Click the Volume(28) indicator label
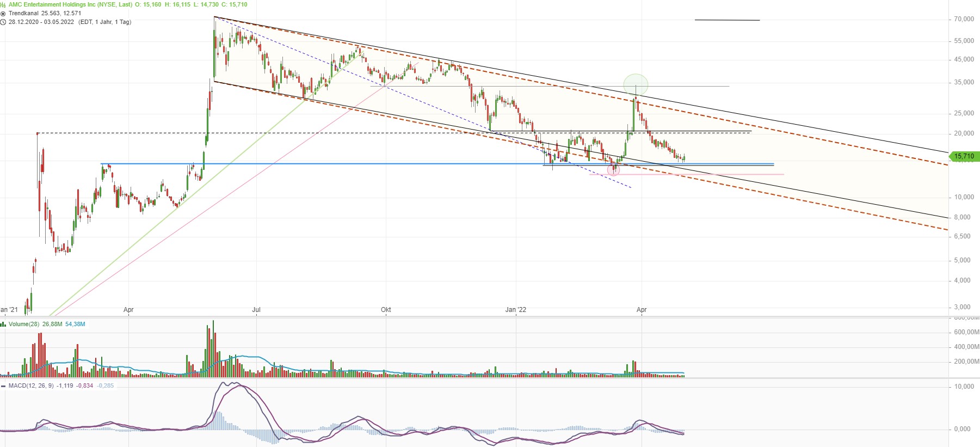Viewport: 980px width, 447px height. point(24,324)
